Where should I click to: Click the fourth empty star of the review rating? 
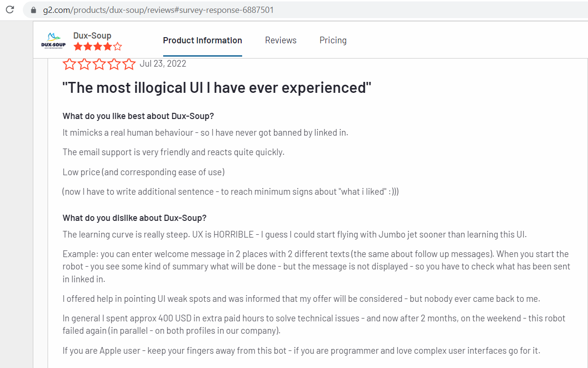[x=114, y=64]
